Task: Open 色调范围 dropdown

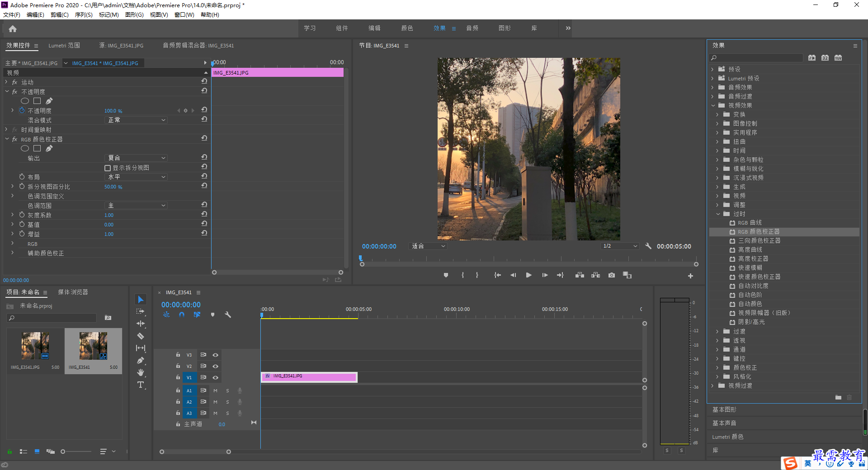Action: click(136, 206)
